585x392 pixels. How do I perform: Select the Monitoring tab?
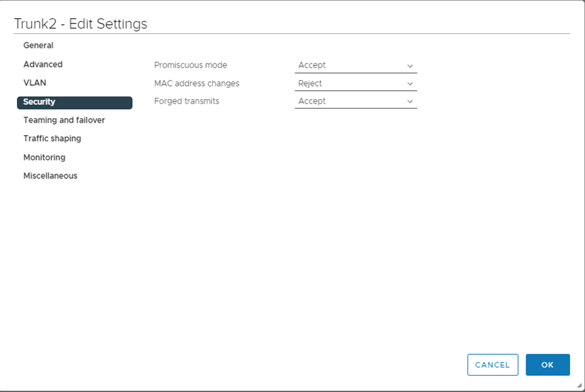coord(44,157)
